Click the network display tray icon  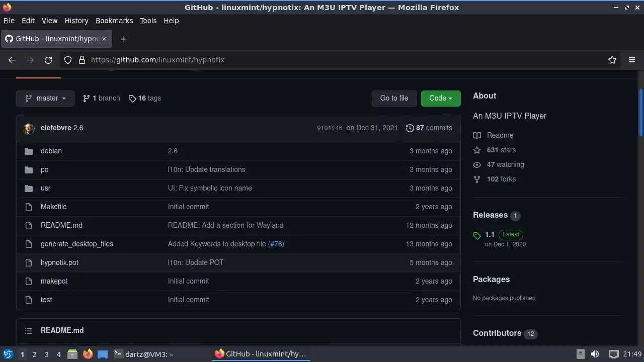614,354
